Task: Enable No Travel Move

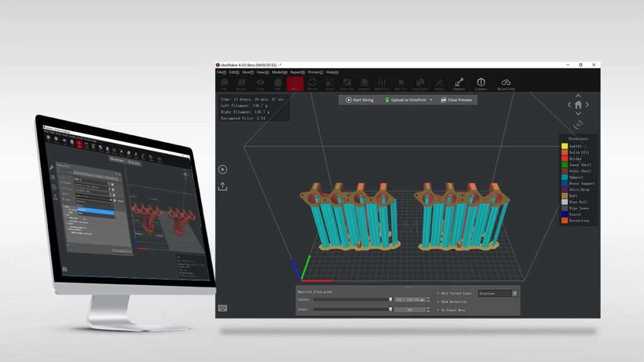Action: click(438, 309)
